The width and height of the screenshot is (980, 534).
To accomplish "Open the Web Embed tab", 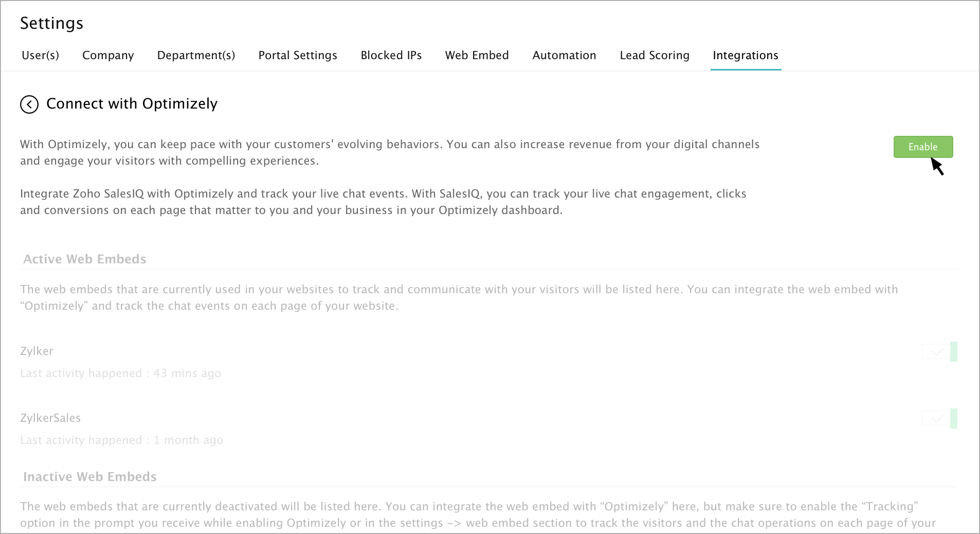I will [x=477, y=55].
